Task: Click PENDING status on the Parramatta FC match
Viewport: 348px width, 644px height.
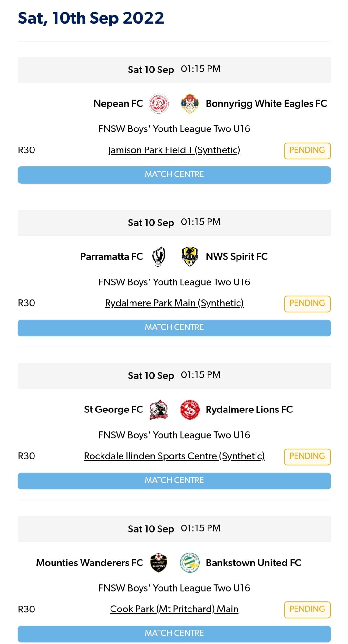Action: pyautogui.click(x=307, y=303)
